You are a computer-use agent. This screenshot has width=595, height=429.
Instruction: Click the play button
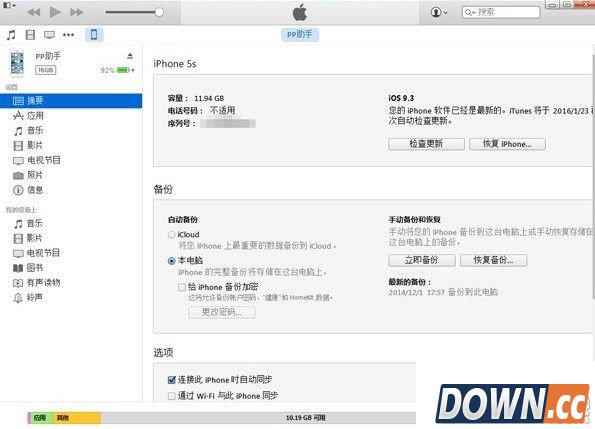tap(55, 12)
